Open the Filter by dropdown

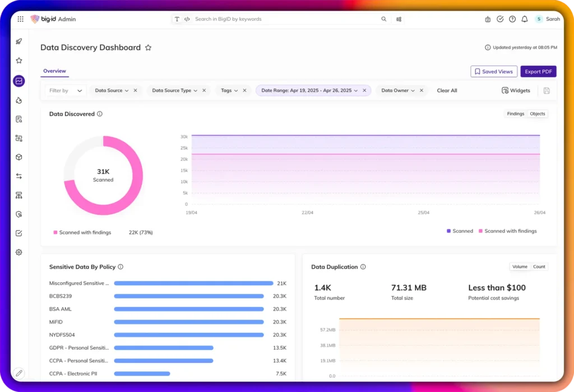click(x=66, y=91)
